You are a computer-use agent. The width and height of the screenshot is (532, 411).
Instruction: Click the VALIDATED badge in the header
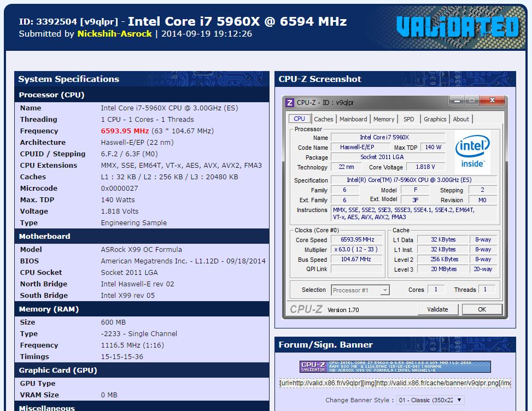click(457, 27)
